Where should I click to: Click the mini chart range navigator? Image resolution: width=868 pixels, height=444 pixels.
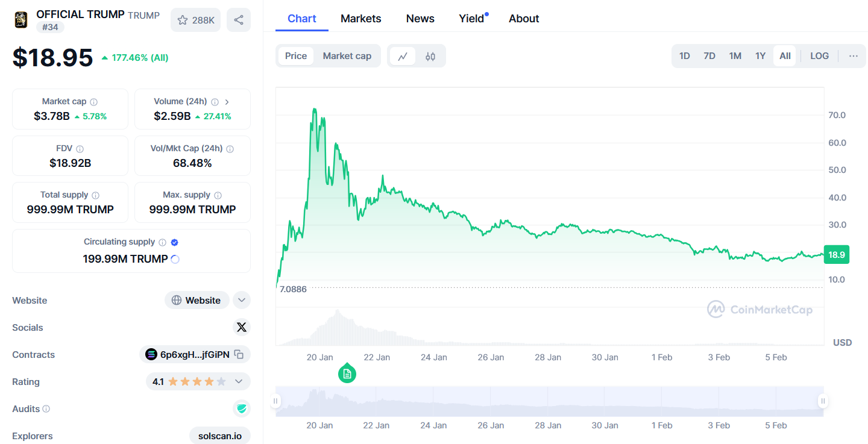click(549, 401)
